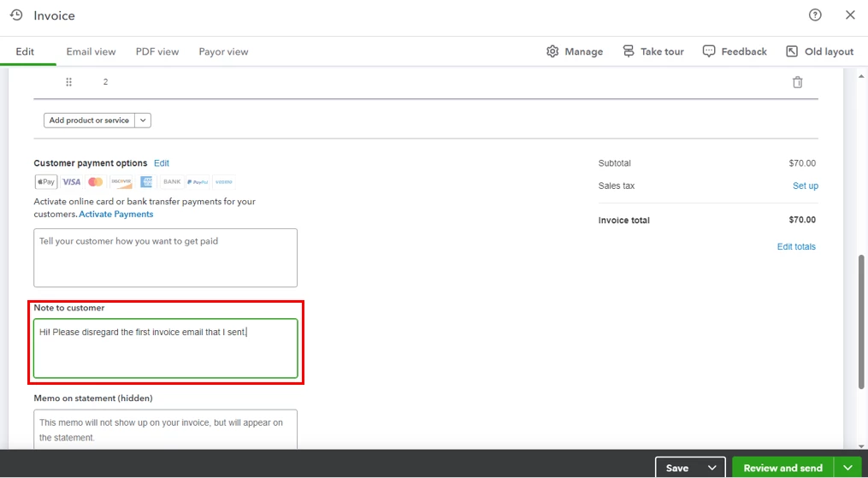Open the invoice history clock icon
The height and width of the screenshot is (478, 868).
tap(16, 15)
